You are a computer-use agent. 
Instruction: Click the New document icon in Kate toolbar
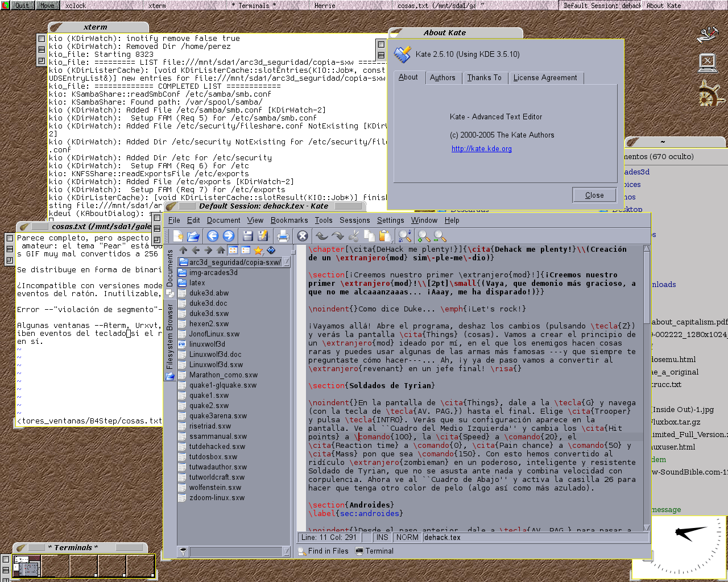point(179,236)
